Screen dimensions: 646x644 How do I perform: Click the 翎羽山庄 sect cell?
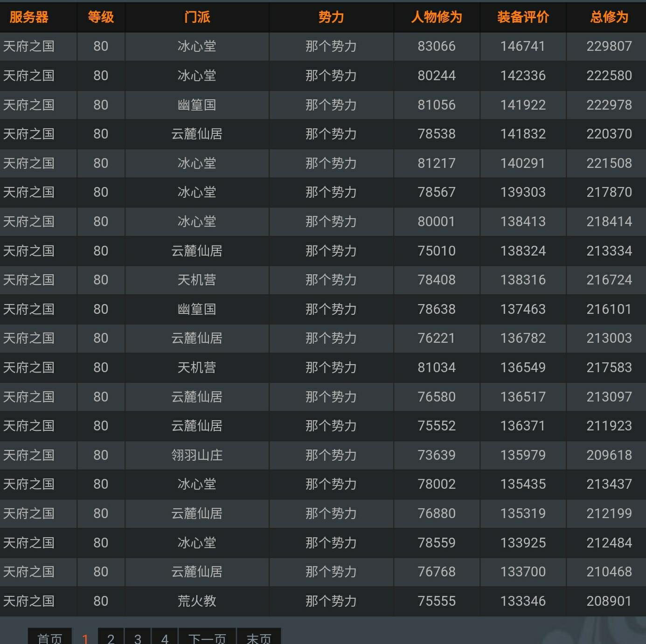pos(197,455)
